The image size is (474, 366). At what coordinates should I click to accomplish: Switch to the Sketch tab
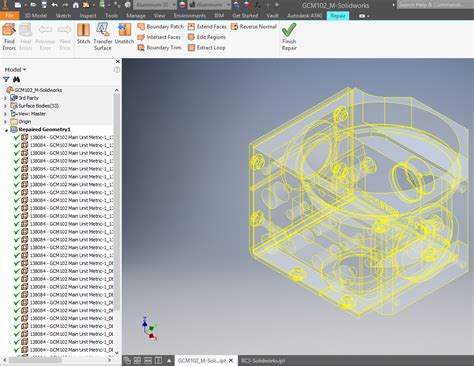point(63,16)
